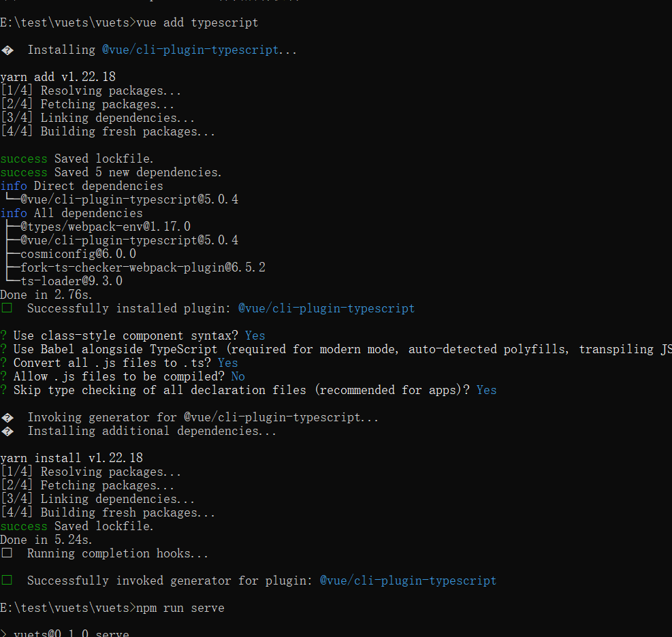This screenshot has width=672, height=637.
Task: Click the diamond glyph before 'Installing @vue/cli-plugin-typescript'
Action: pos(7,50)
